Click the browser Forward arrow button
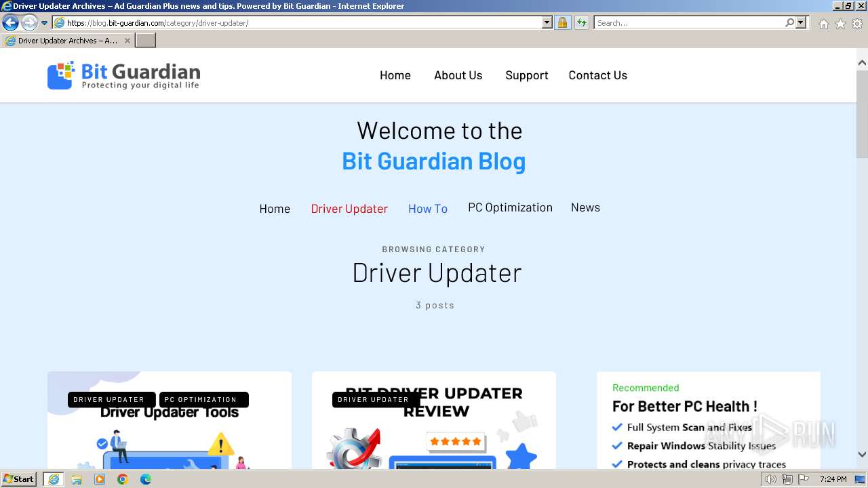 [x=28, y=23]
